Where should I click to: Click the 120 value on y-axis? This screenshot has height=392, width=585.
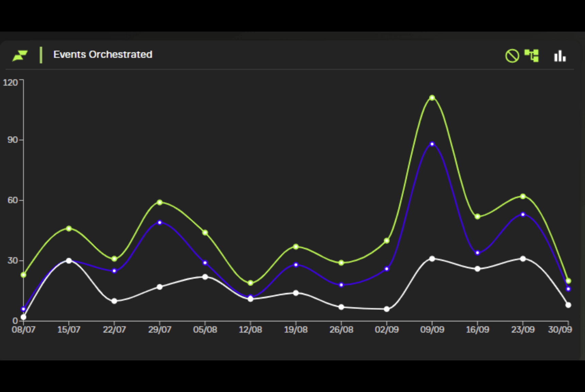coord(10,83)
